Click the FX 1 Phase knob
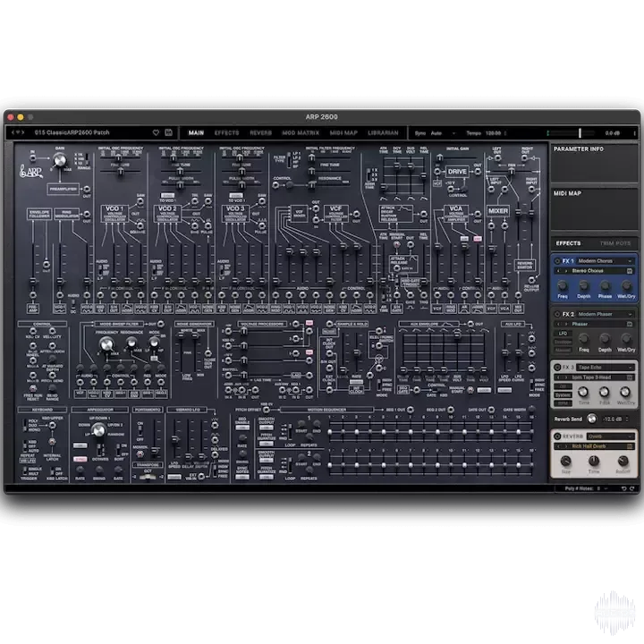The image size is (644, 644). [x=605, y=285]
